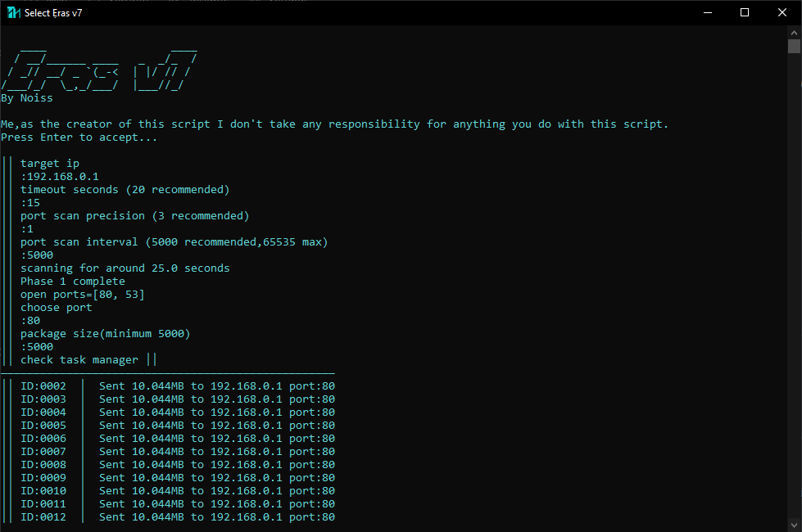
Task: Minimize the console window
Action: [707, 12]
